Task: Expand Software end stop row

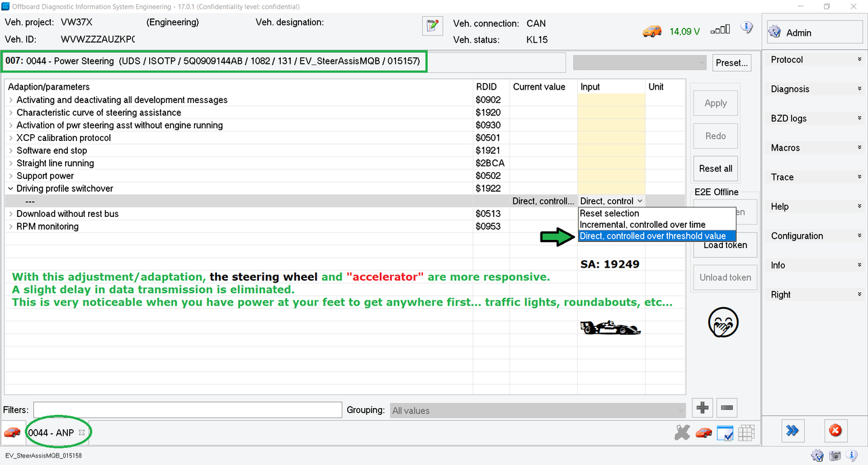Action: click(x=11, y=150)
